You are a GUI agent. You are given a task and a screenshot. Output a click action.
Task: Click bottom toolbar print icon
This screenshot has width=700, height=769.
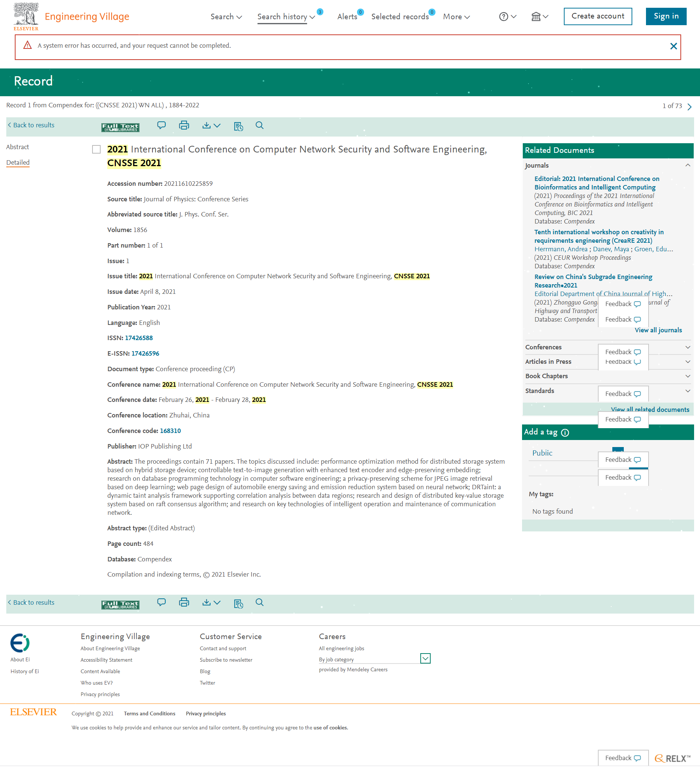[x=184, y=602]
